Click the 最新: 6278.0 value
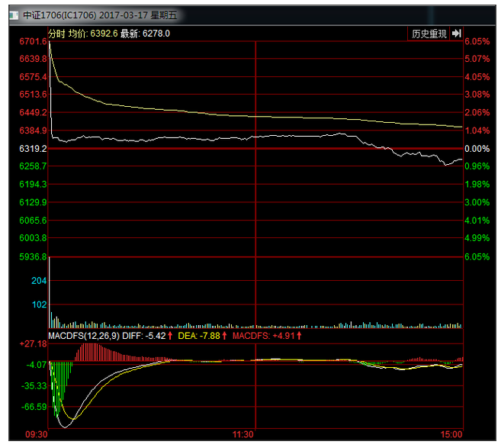Screen dimensions: 501x448 pyautogui.click(x=145, y=34)
